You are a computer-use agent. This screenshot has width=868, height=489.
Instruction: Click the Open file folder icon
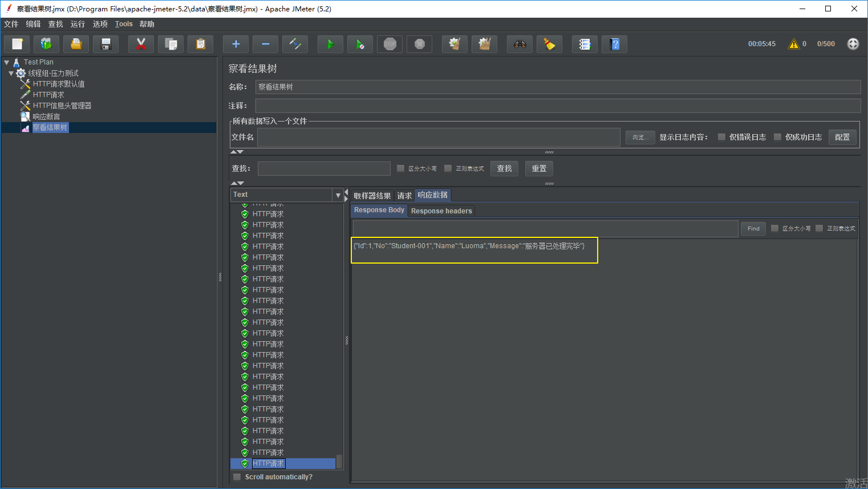coord(76,44)
